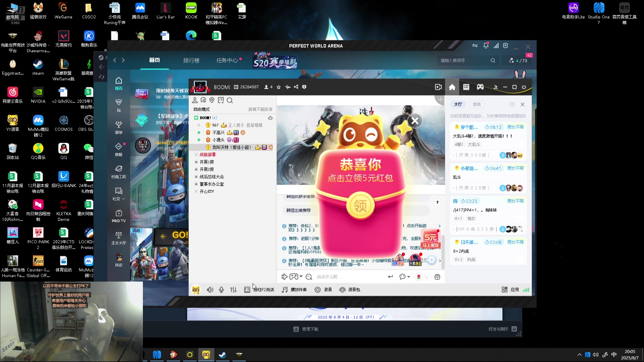Select user 我叫沃特（爱徒小超）
644x362 pixels.
pyautogui.click(x=231, y=147)
